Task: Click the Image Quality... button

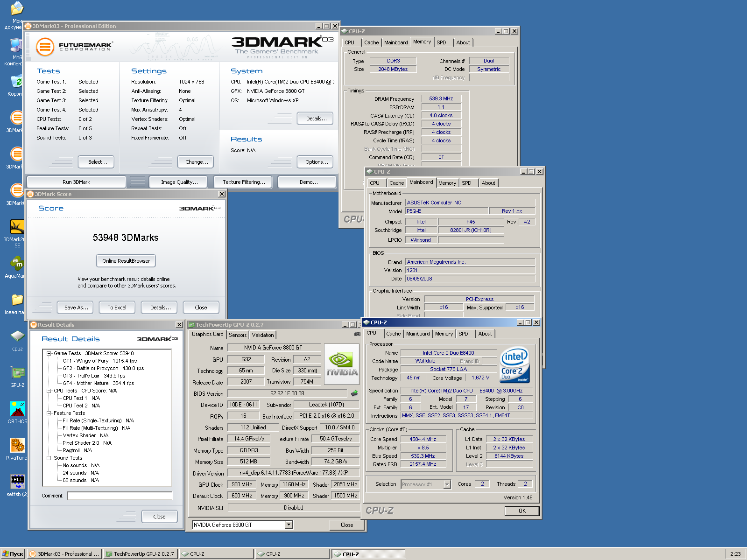Action: click(179, 182)
